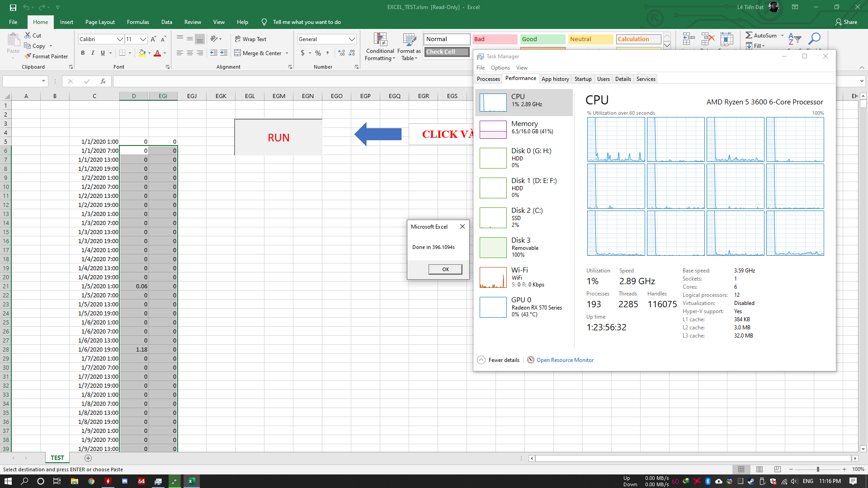868x488 pixels.
Task: Open the Windows Start menu
Action: click(8, 481)
